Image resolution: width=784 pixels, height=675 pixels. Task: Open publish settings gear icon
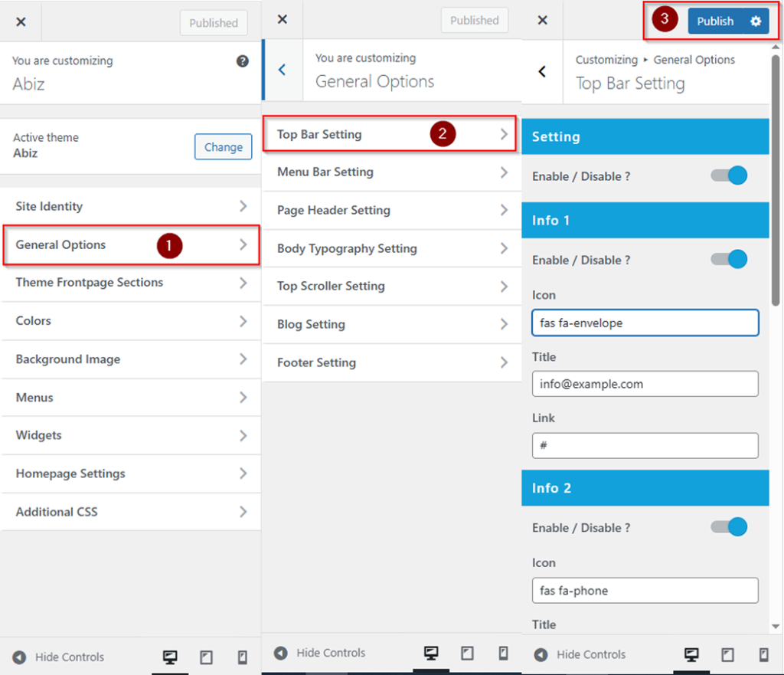[x=756, y=21]
